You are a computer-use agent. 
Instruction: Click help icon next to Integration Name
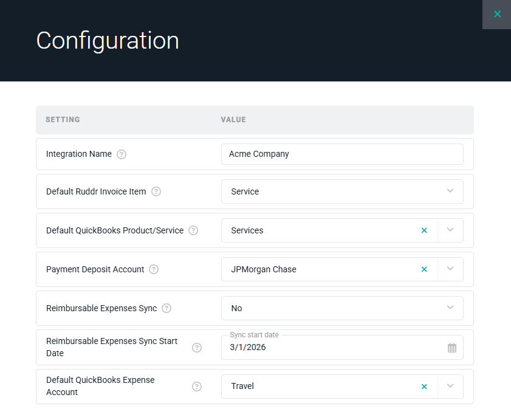(122, 154)
